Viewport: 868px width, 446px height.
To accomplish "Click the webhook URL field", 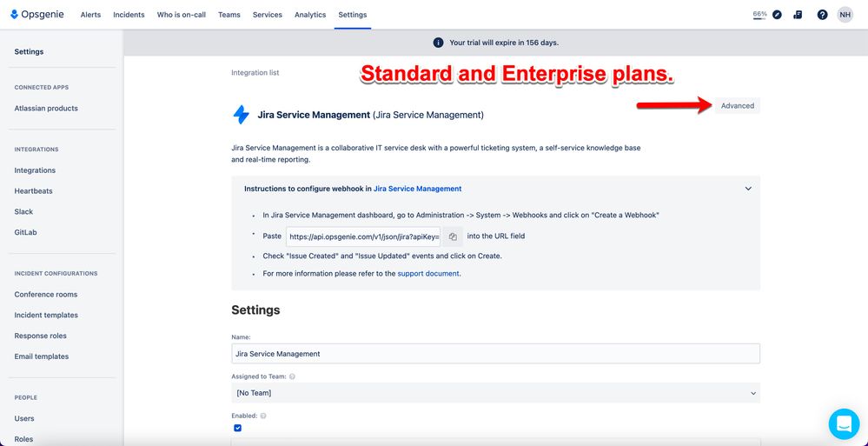I will coord(364,236).
